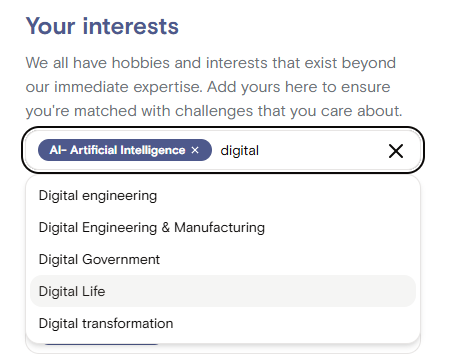Image resolution: width=454 pixels, height=363 pixels.
Task: Focus the empty space in the interests field
Action: click(320, 151)
